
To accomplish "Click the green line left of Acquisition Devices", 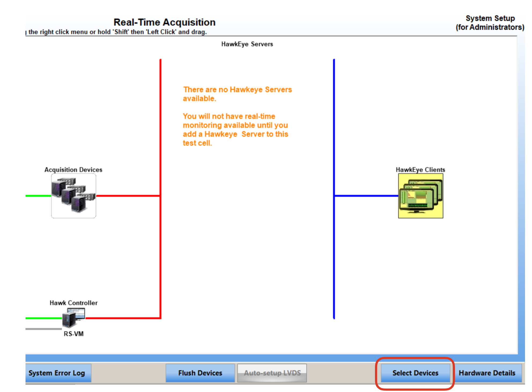I will coord(38,196).
